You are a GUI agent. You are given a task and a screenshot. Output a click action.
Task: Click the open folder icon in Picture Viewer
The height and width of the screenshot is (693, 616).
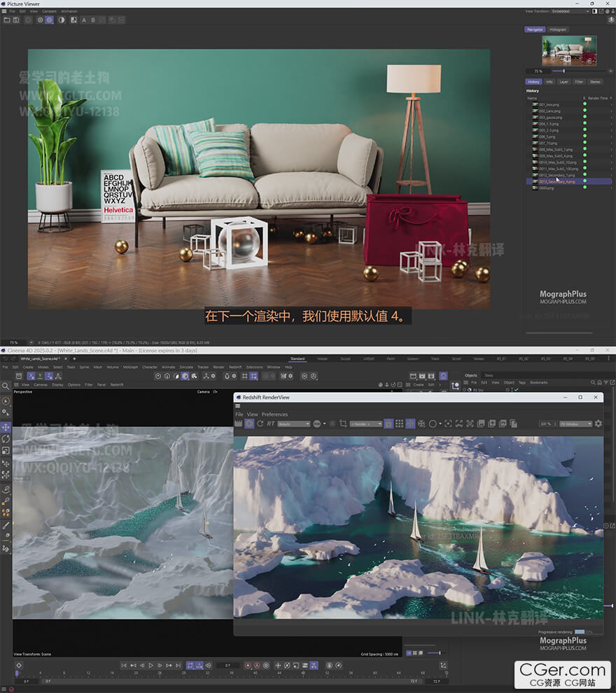coord(6,20)
